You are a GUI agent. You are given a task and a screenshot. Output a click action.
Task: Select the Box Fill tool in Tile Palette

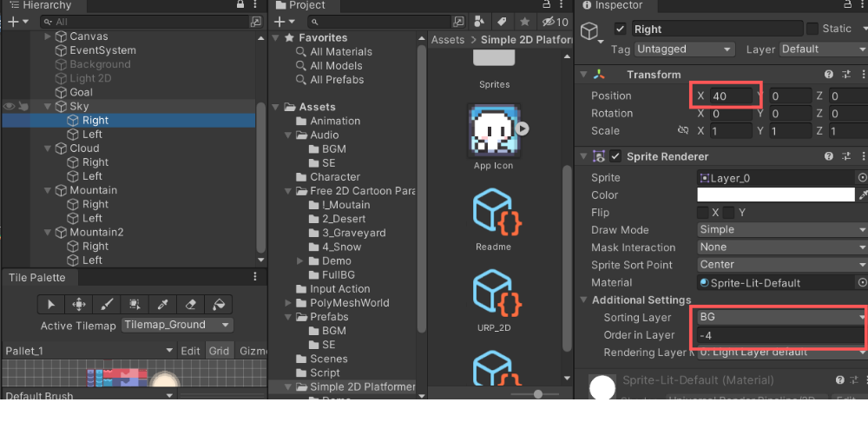click(135, 304)
